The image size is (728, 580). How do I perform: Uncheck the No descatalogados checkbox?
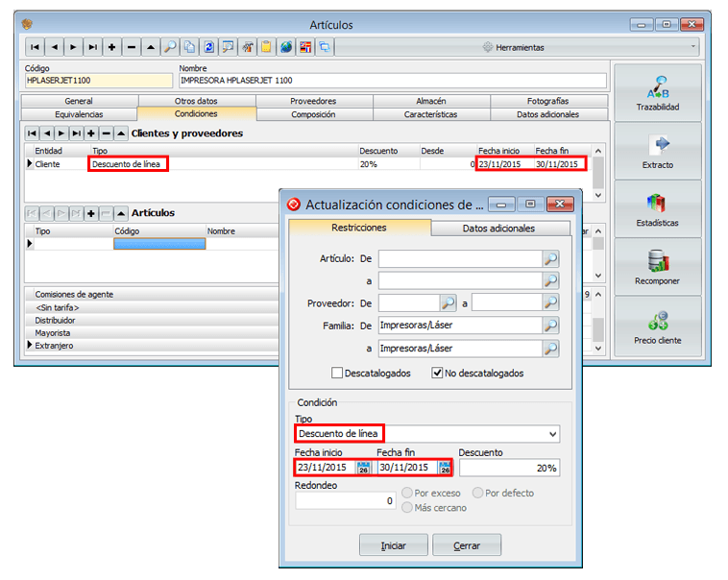coord(437,373)
